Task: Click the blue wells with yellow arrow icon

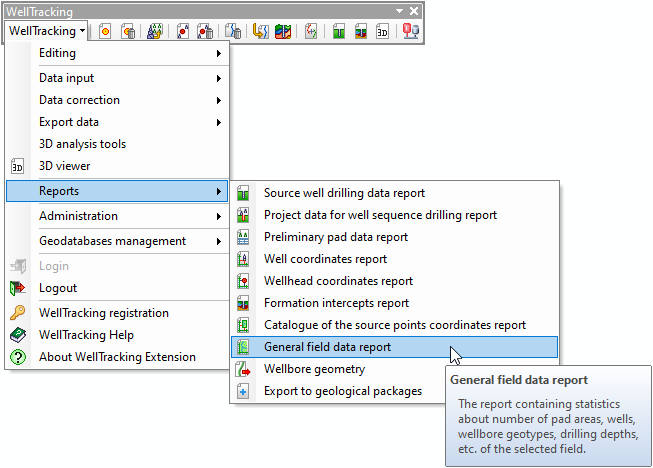Action: [155, 31]
